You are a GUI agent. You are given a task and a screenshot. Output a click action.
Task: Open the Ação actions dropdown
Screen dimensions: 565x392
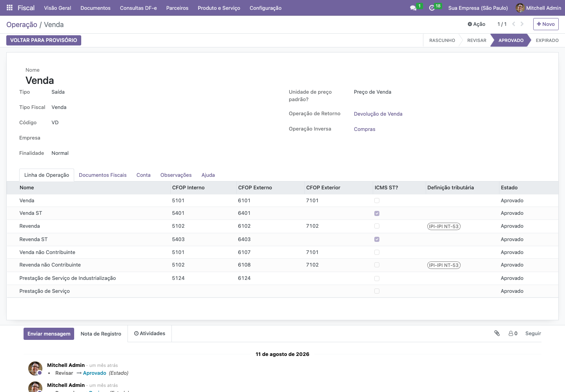tap(476, 24)
